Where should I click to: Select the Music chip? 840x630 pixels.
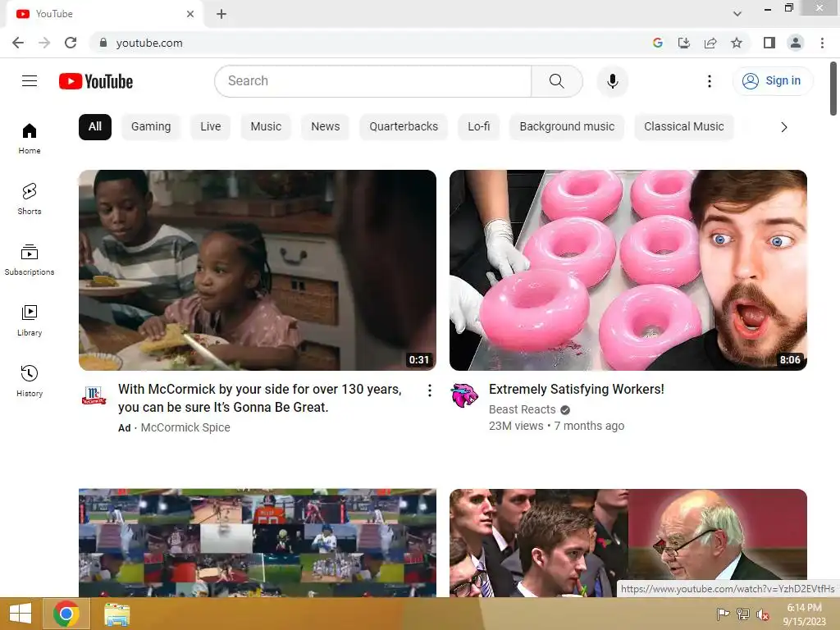coord(266,127)
